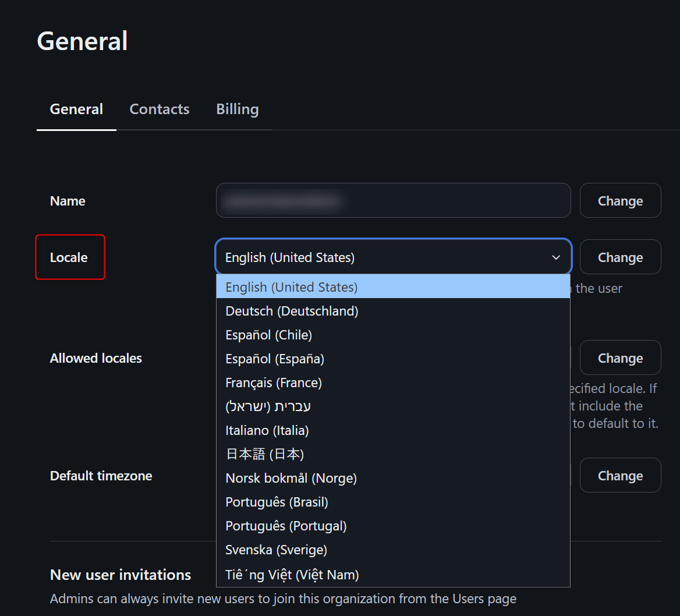Click Change button for Default timezone
680x616 pixels.
click(x=620, y=476)
